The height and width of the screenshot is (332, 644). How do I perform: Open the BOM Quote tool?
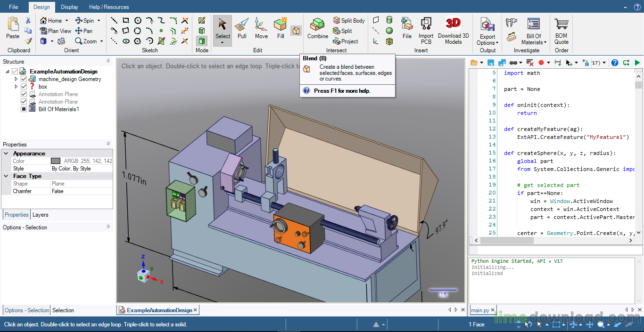(561, 30)
